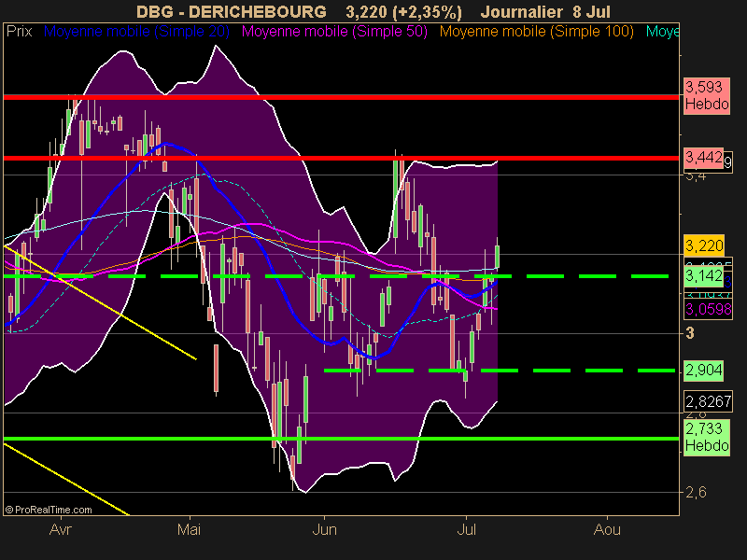Click the magenta 3,0598 moving average tag
Screen dimensions: 747x560
coord(708,310)
